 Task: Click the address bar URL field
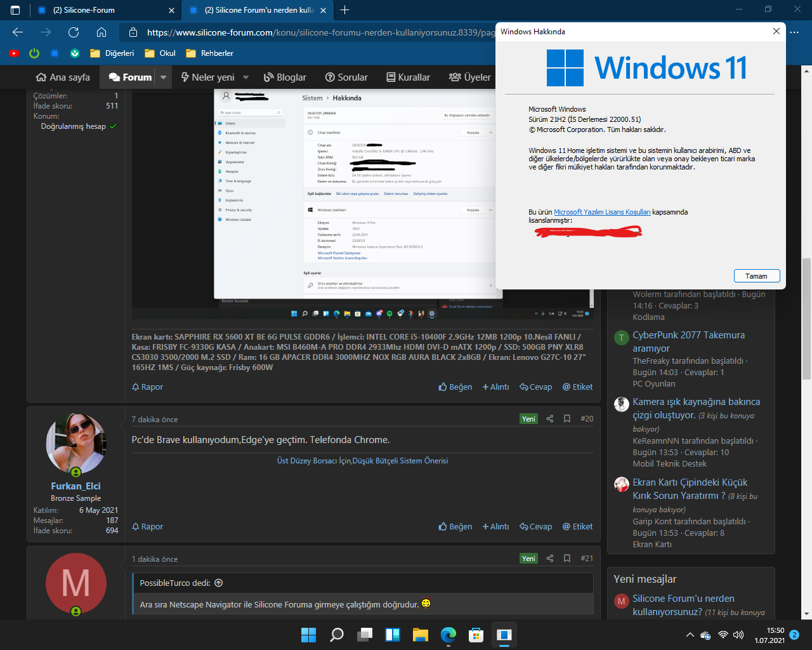(x=320, y=32)
